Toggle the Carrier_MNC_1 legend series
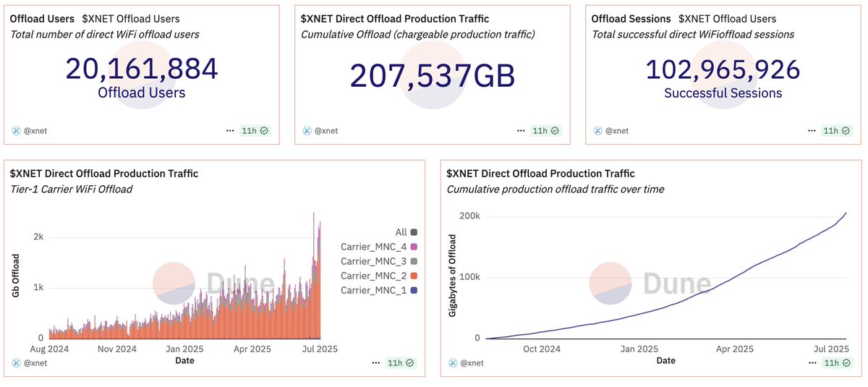Image resolution: width=868 pixels, height=387 pixels. (380, 290)
